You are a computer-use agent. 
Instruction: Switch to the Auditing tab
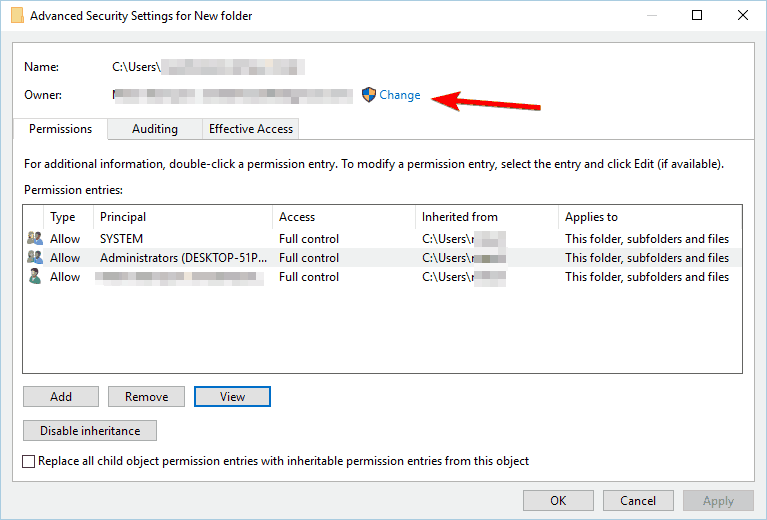(154, 129)
